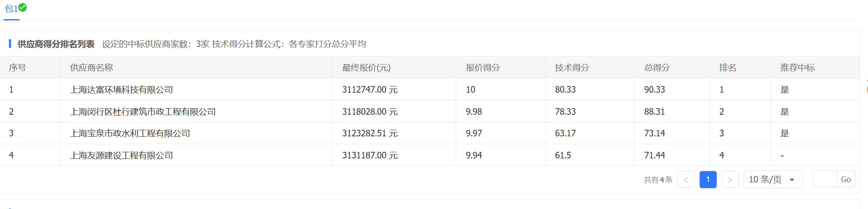The image size is (868, 209).
Task: Select supplier 上海达富环境科技有限公司
Action: coord(121,90)
